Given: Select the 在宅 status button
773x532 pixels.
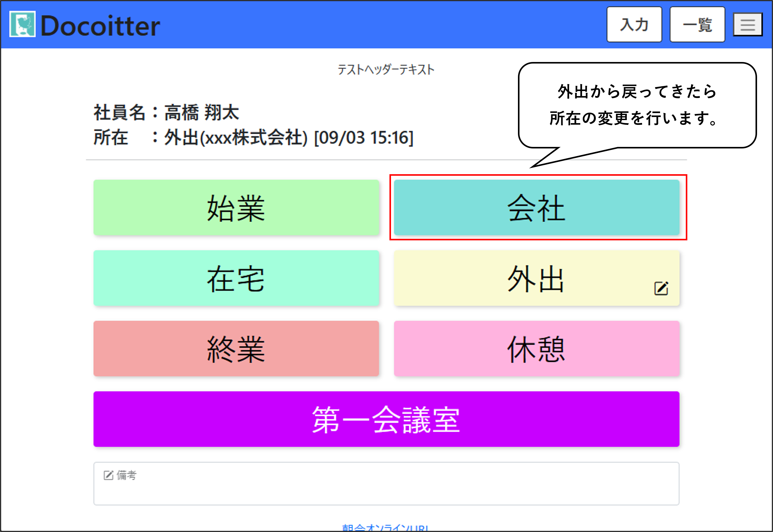Looking at the screenshot, I should pyautogui.click(x=236, y=278).
